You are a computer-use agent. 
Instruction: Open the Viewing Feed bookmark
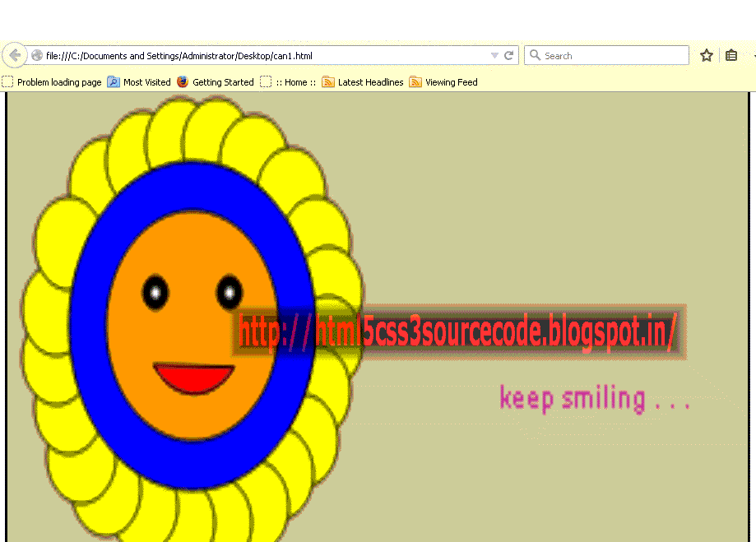click(x=443, y=82)
